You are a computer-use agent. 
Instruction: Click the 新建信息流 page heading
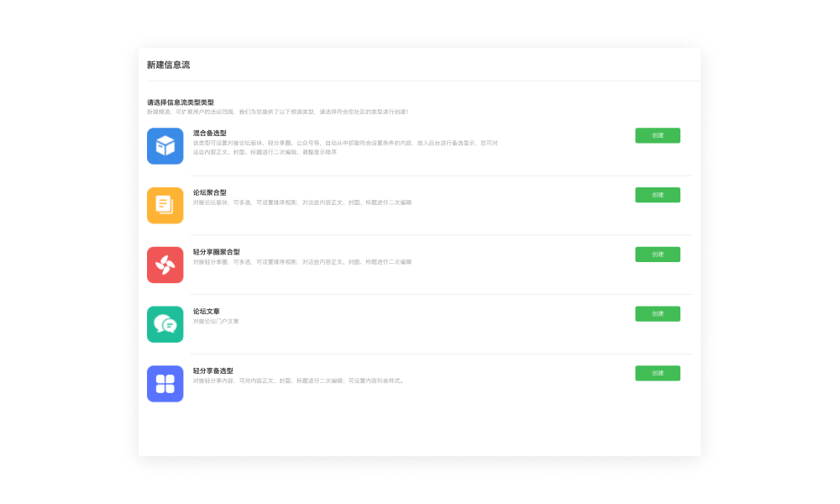click(168, 65)
